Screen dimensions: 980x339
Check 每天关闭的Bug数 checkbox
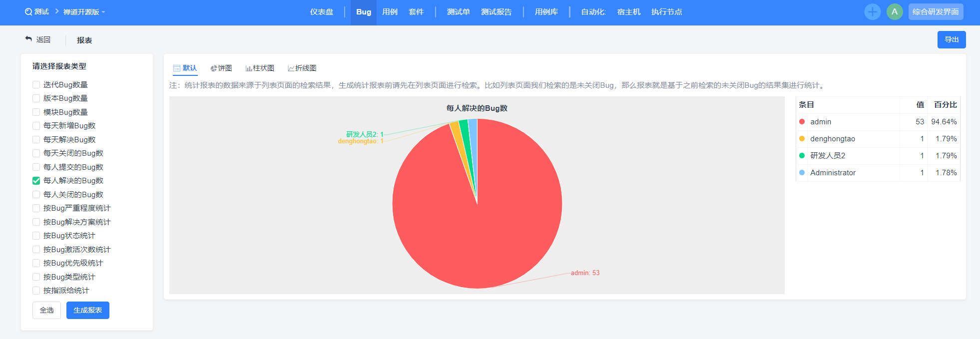click(36, 153)
